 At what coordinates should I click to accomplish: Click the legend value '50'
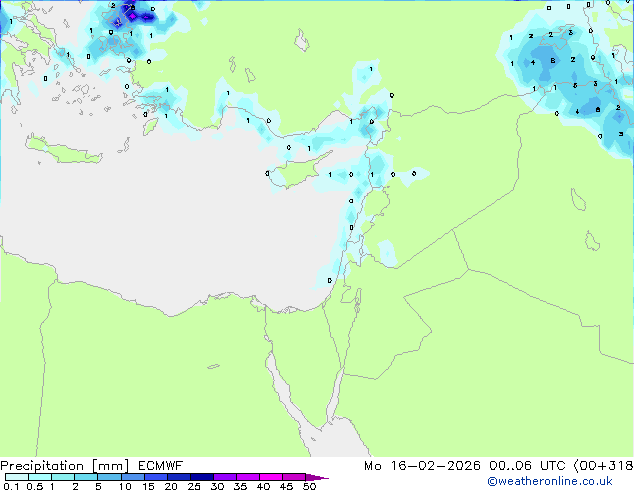[x=310, y=486]
